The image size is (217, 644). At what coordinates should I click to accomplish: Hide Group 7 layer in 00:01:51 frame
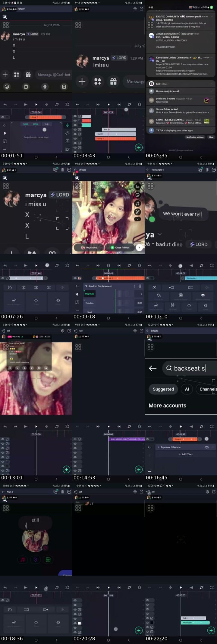click(3, 117)
